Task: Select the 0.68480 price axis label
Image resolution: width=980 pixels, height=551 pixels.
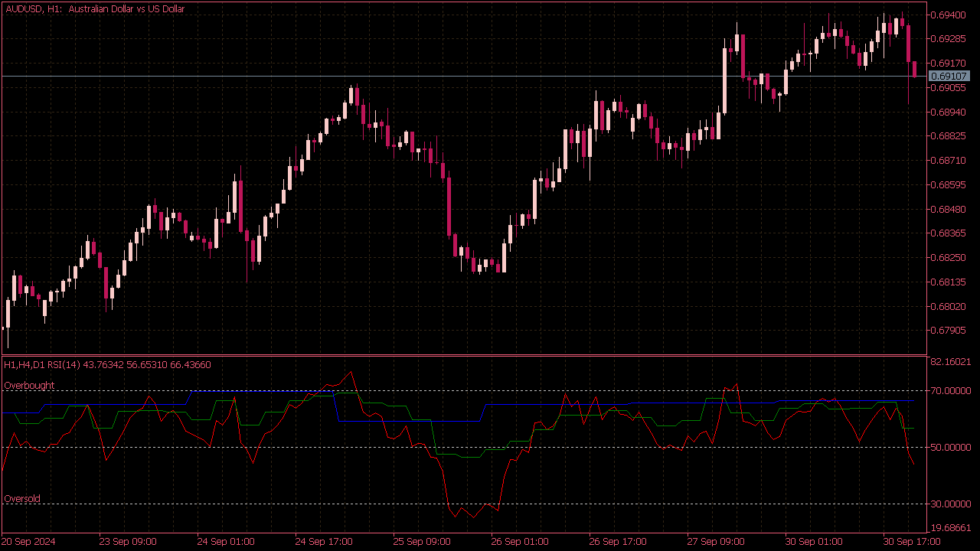Action: (x=949, y=209)
